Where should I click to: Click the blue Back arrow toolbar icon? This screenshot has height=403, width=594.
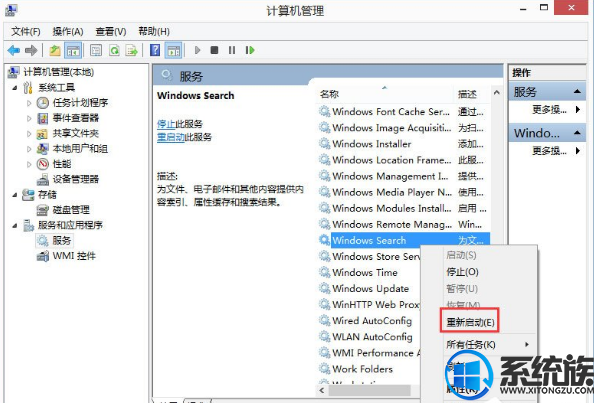click(14, 50)
